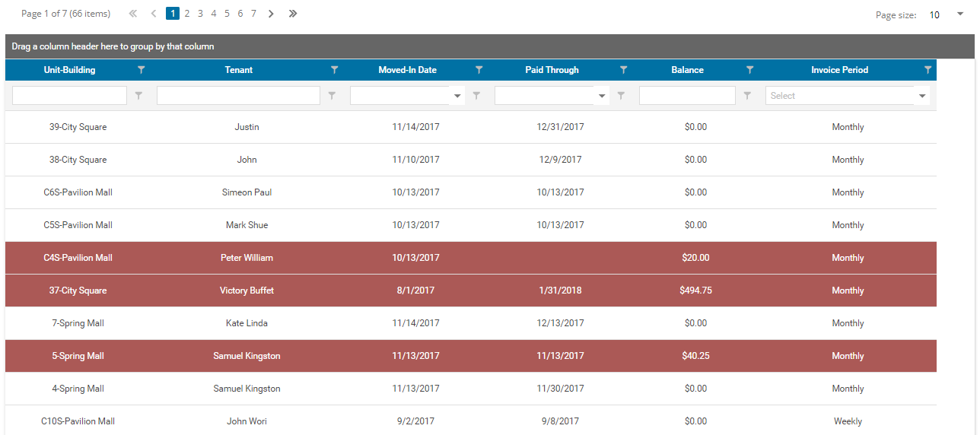Go to page 5 in the pager
The image size is (980, 435).
(227, 14)
